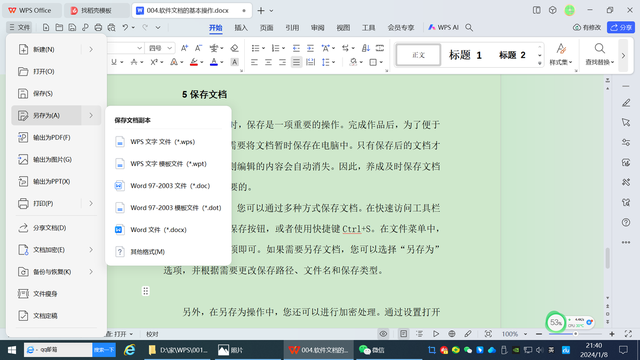This screenshot has width=640, height=360.
Task: Click the ribbon search magnifier icon
Action: 469,27
